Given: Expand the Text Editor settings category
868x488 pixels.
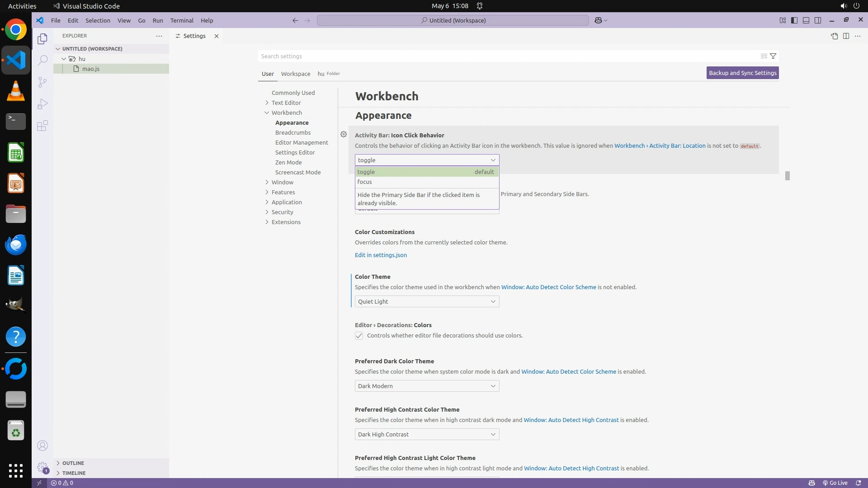Looking at the screenshot, I should click(286, 103).
